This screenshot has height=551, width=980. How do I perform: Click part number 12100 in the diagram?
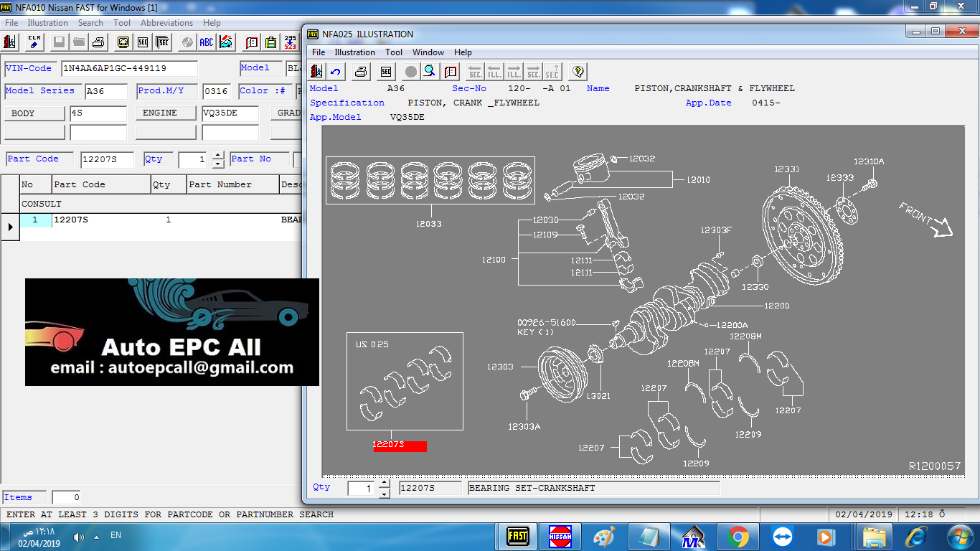pos(494,260)
